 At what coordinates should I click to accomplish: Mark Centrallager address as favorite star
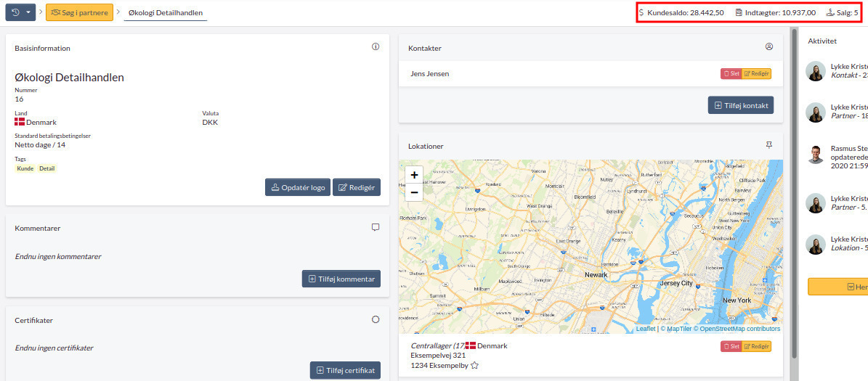coord(474,366)
